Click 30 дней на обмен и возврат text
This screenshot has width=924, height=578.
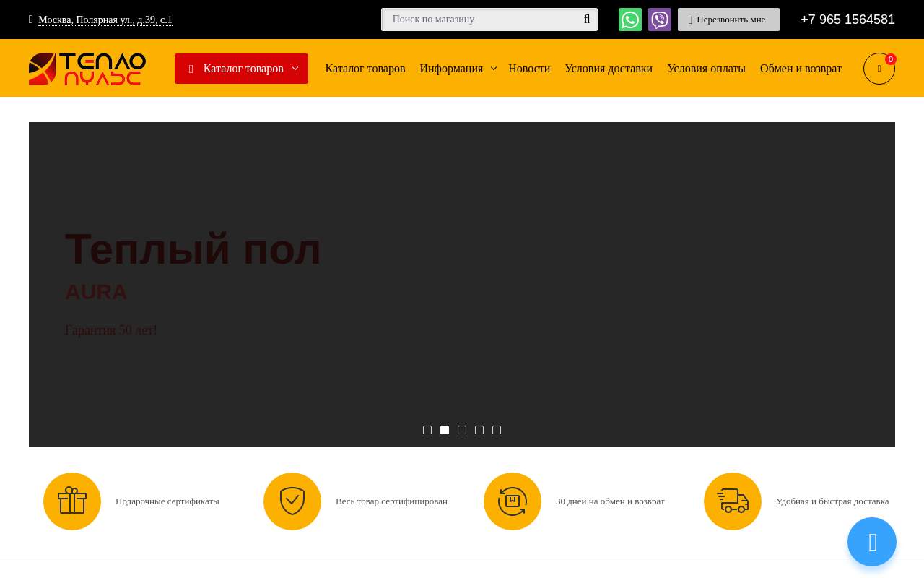click(610, 501)
